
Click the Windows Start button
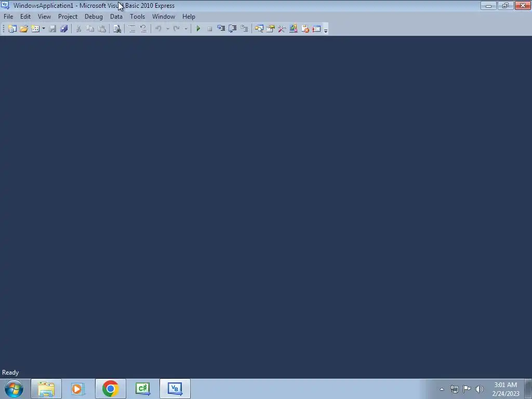tap(14, 389)
